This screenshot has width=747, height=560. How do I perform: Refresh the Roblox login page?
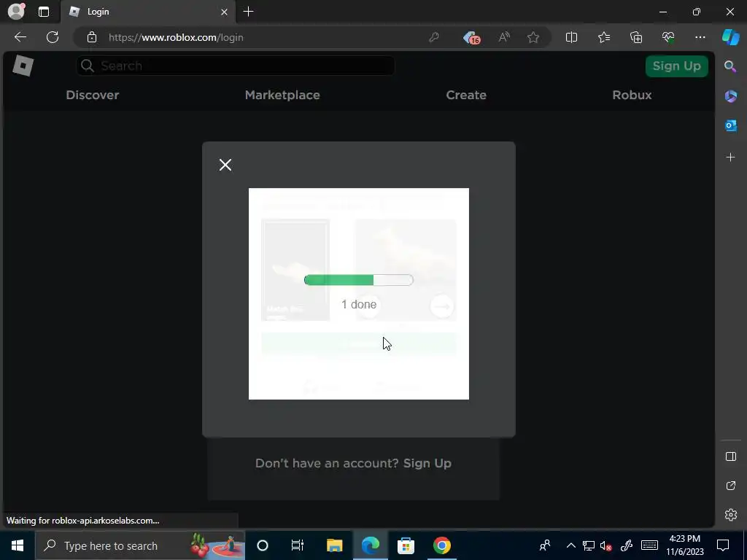53,37
